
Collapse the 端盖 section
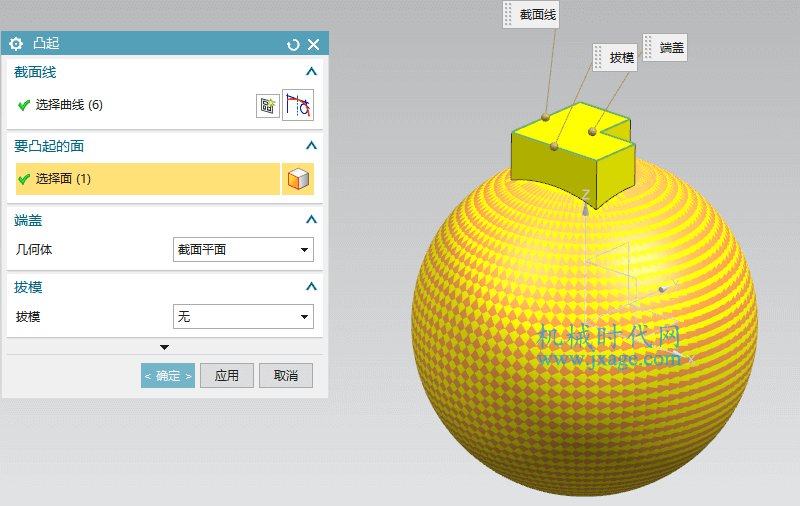311,220
